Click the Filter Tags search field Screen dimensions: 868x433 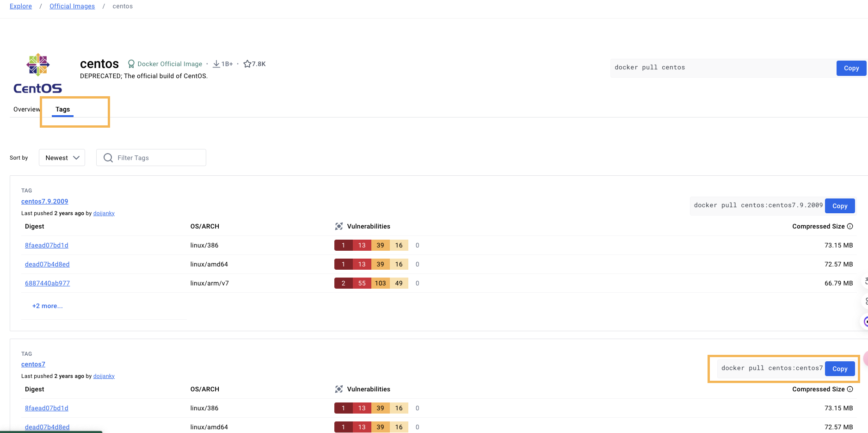pos(151,158)
